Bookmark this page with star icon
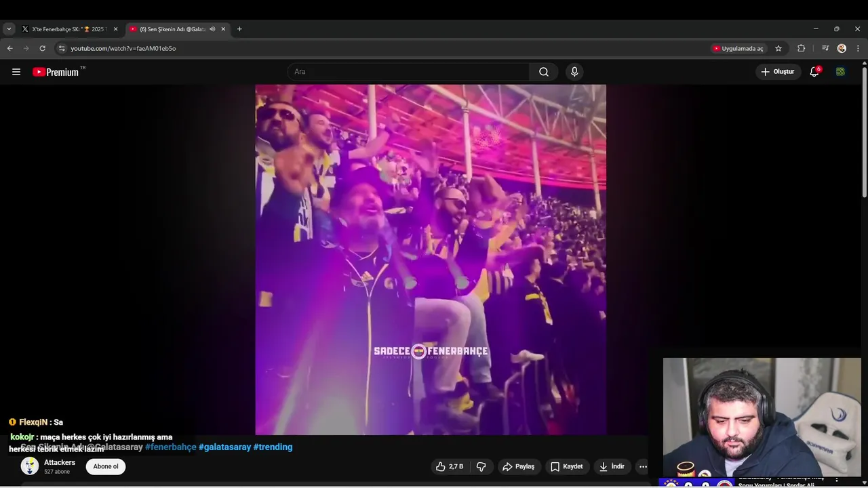Viewport: 868px width, 488px height. tap(778, 48)
